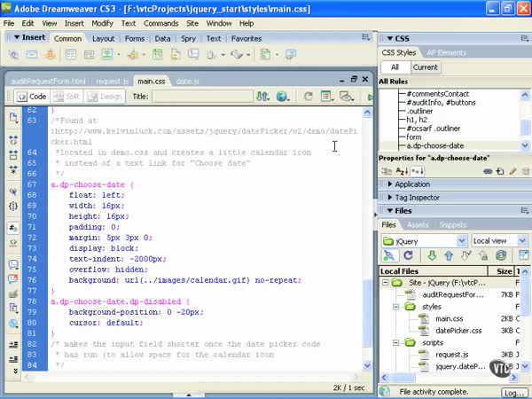Switch to Code view
Screen dimensions: 532x399
tap(32, 96)
